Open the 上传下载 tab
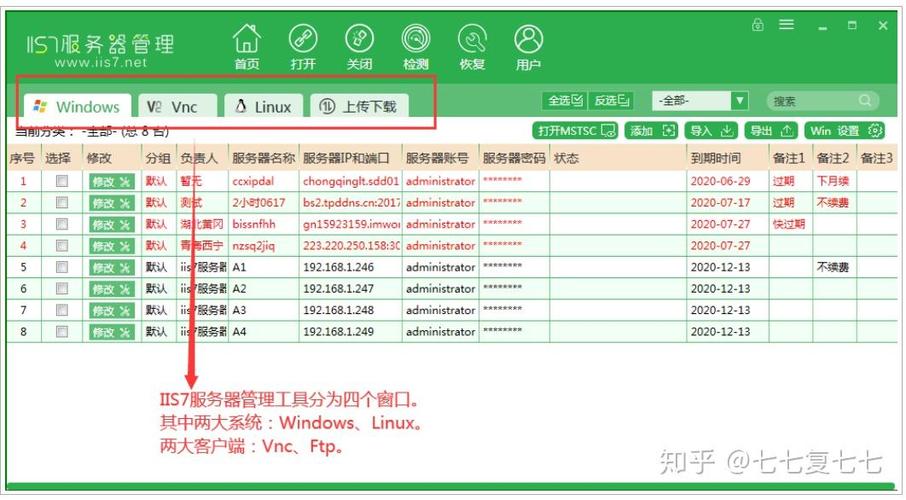 click(x=359, y=106)
